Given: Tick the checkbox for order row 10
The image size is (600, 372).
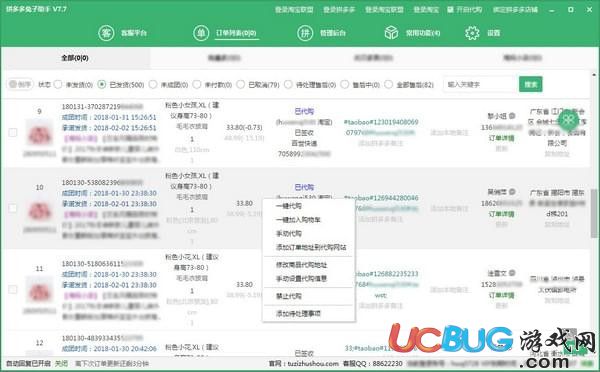Looking at the screenshot, I should coord(13,208).
